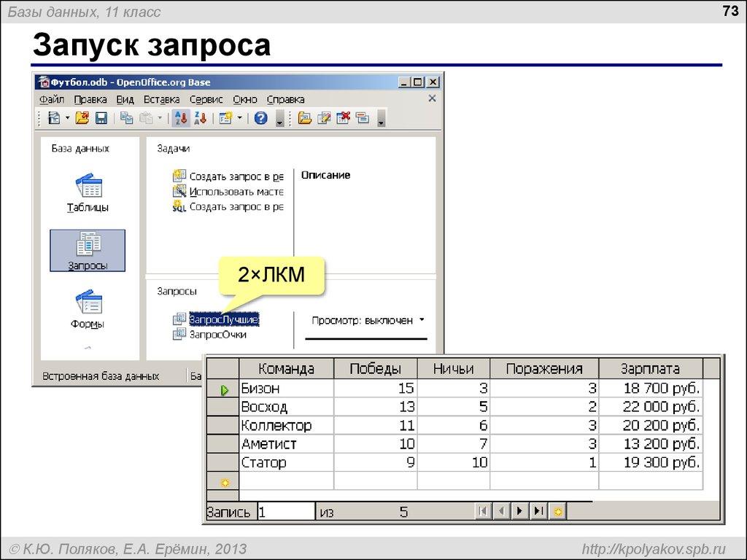Expand the New document dropdown arrow

pyautogui.click(x=68, y=118)
